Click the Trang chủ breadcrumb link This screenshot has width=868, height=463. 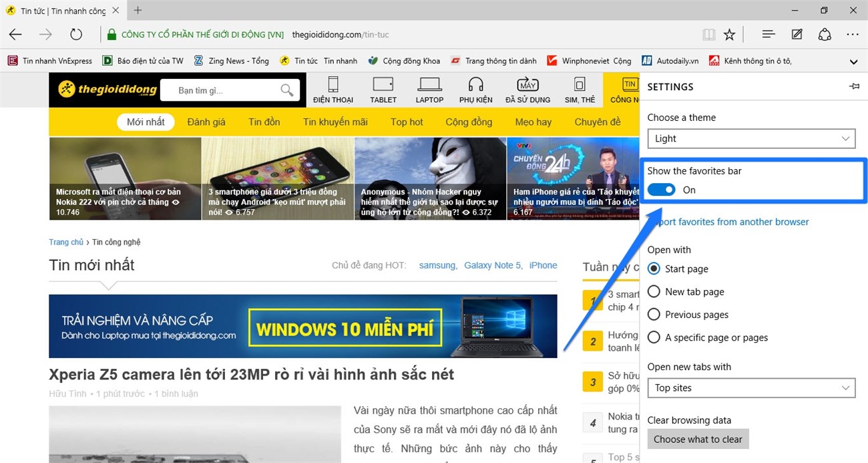click(66, 242)
